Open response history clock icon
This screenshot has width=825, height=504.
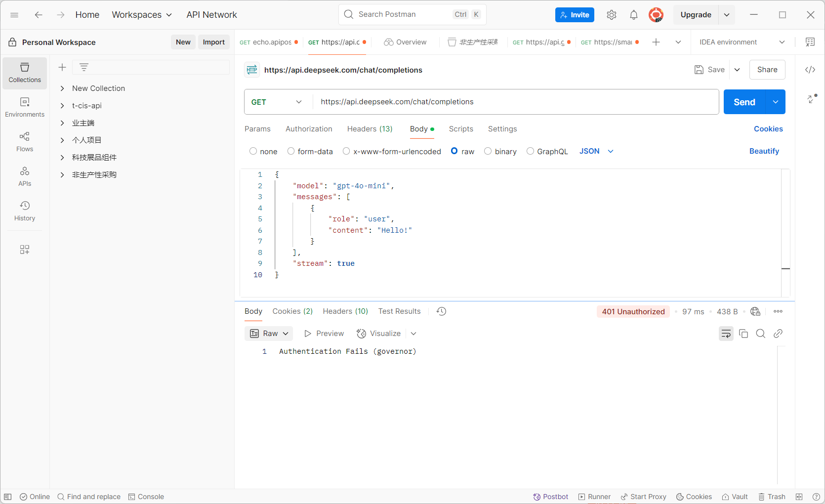click(x=442, y=311)
